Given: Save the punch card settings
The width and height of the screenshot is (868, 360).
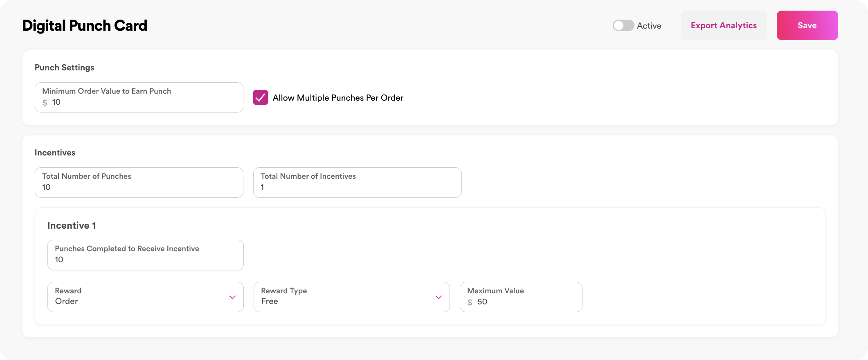Looking at the screenshot, I should pos(807,25).
